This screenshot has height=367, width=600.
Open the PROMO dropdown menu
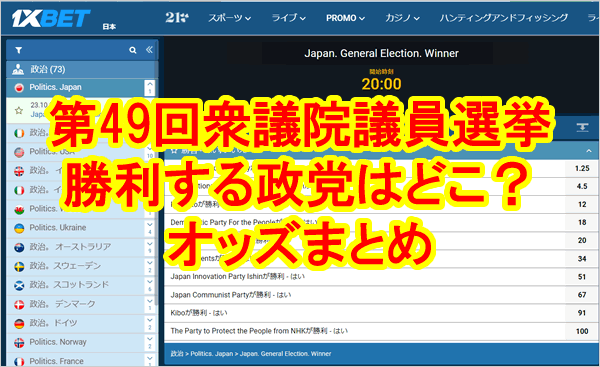coord(345,18)
